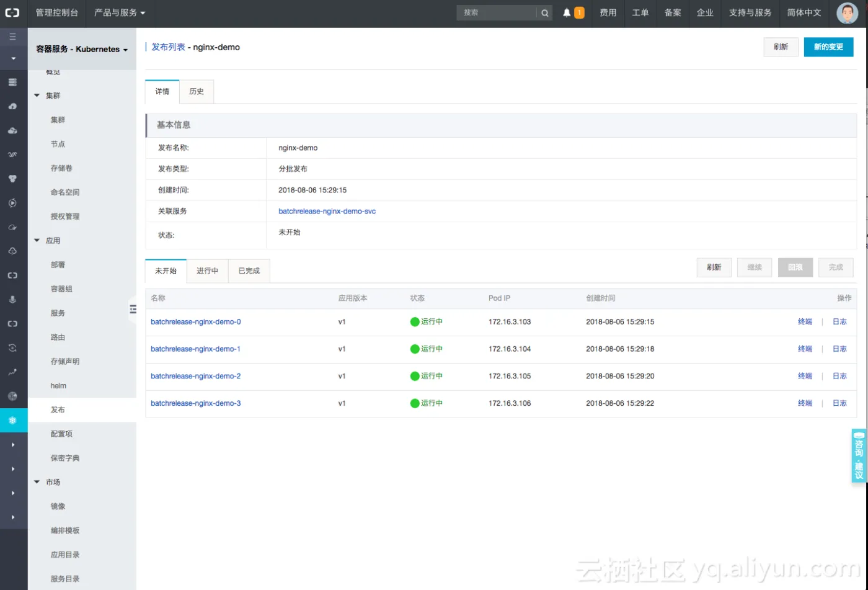Select the 已完成 tab

tap(249, 270)
